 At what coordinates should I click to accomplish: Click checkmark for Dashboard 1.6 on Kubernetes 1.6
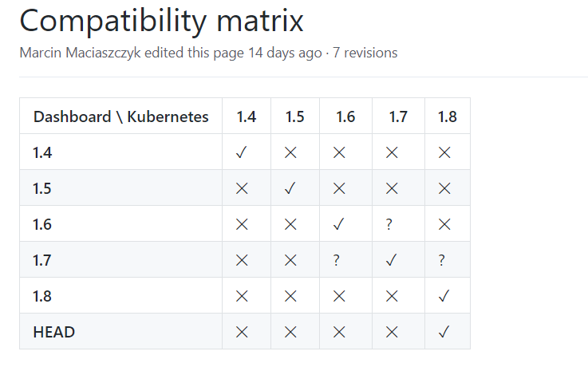point(338,224)
